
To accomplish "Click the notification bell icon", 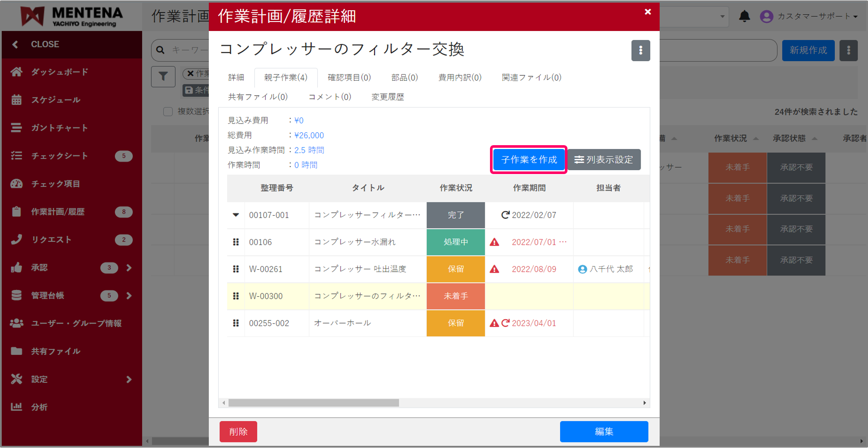I will click(x=744, y=16).
